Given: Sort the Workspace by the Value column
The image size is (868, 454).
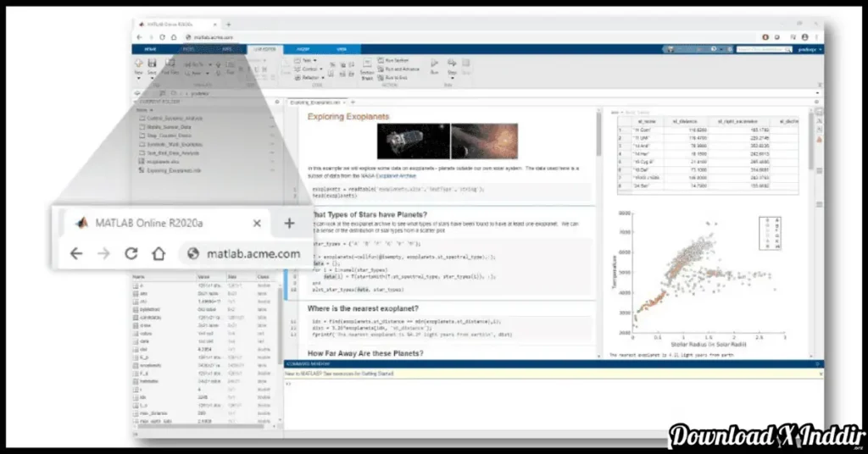Looking at the screenshot, I should (x=203, y=276).
